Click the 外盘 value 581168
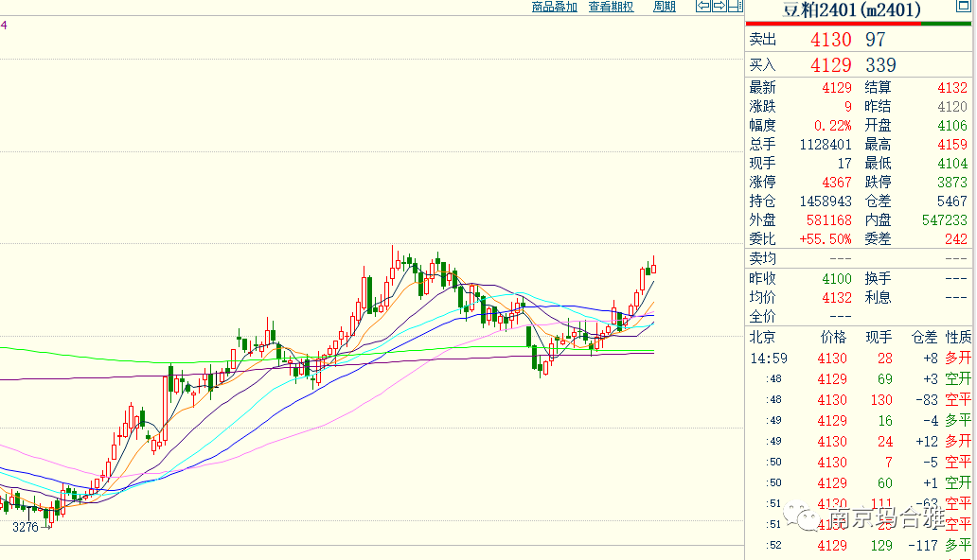Image resolution: width=977 pixels, height=560 pixels. point(828,219)
